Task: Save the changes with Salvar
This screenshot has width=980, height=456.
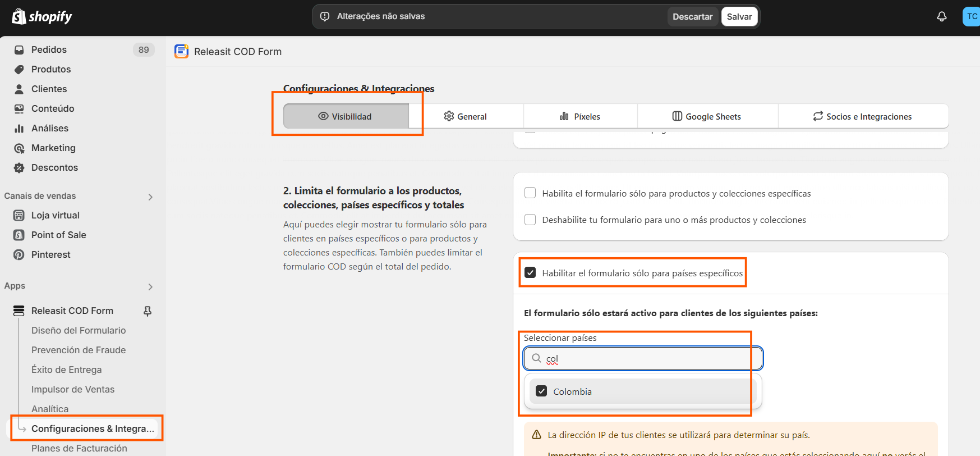Action: point(739,16)
